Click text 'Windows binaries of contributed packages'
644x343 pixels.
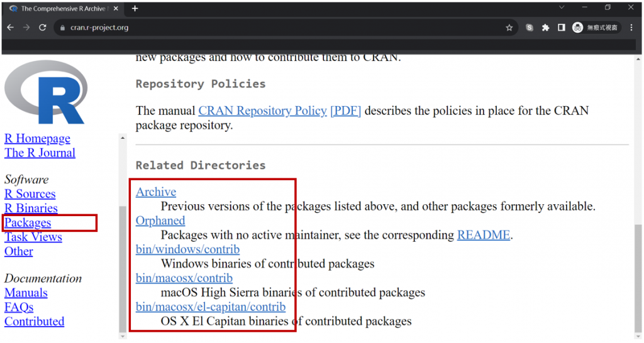267,264
